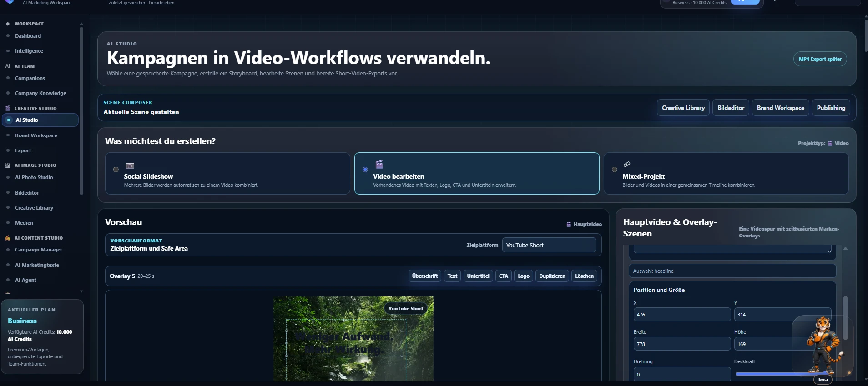Click the sidebar scroll-down arrow
The height and width of the screenshot is (386, 868).
pos(81,291)
